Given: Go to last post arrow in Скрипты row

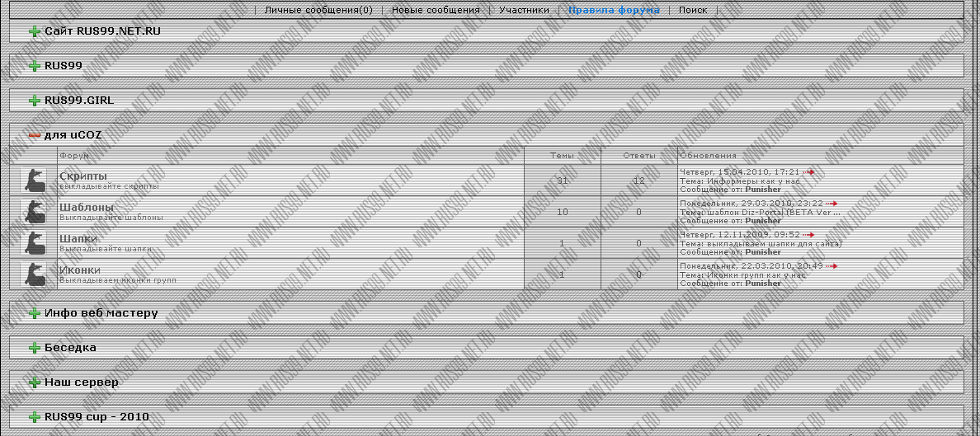Looking at the screenshot, I should tap(808, 171).
